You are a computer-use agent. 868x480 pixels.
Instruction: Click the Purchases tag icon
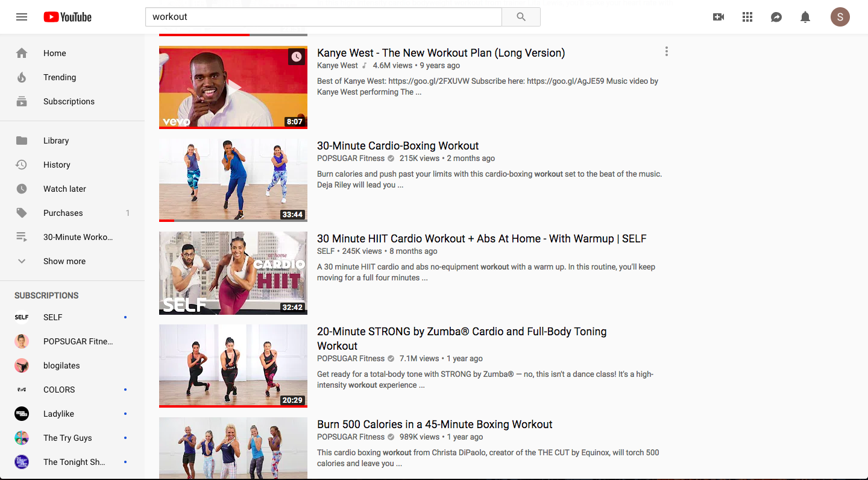coord(22,213)
